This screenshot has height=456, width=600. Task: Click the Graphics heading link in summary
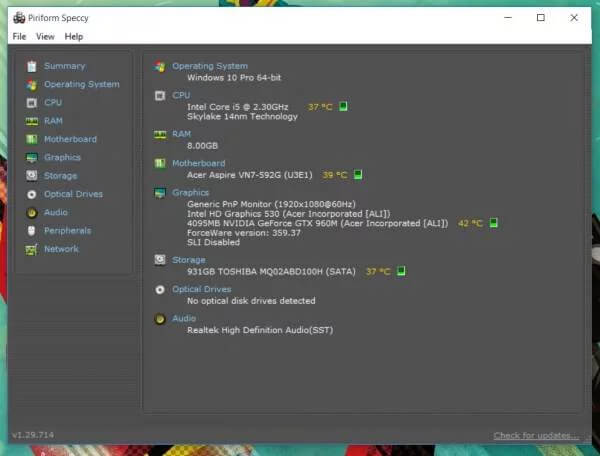pyautogui.click(x=191, y=192)
